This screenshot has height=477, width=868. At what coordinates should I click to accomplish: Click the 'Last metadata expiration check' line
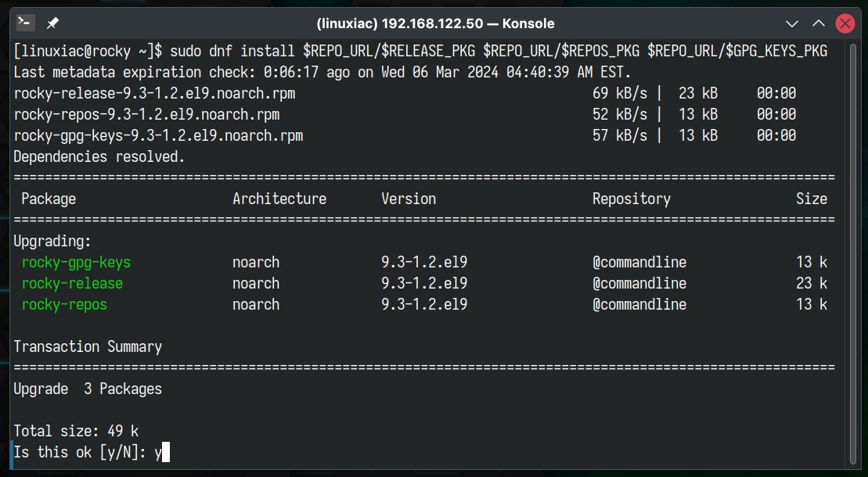(322, 72)
